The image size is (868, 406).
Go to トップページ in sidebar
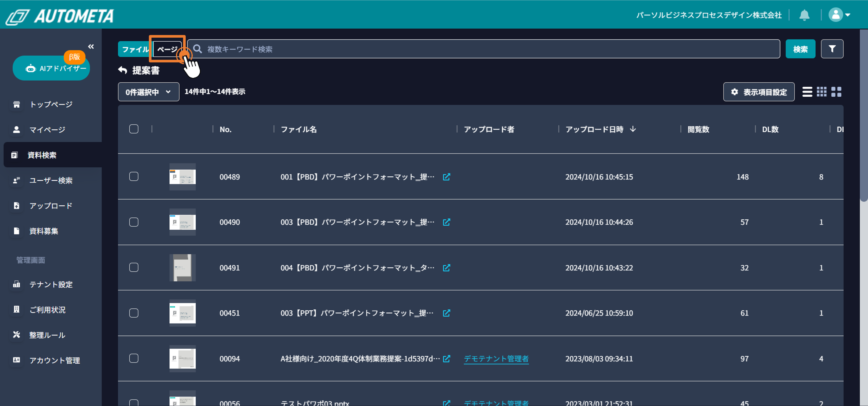[51, 105]
